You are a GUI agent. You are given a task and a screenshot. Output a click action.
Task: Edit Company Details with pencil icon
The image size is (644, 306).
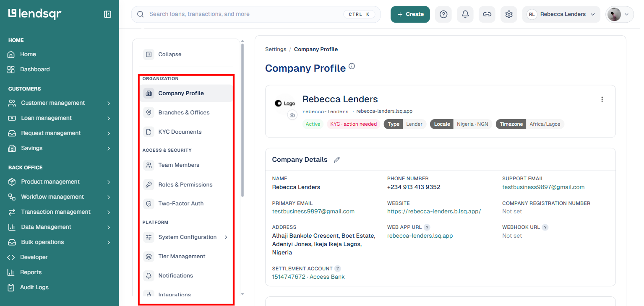click(x=336, y=160)
